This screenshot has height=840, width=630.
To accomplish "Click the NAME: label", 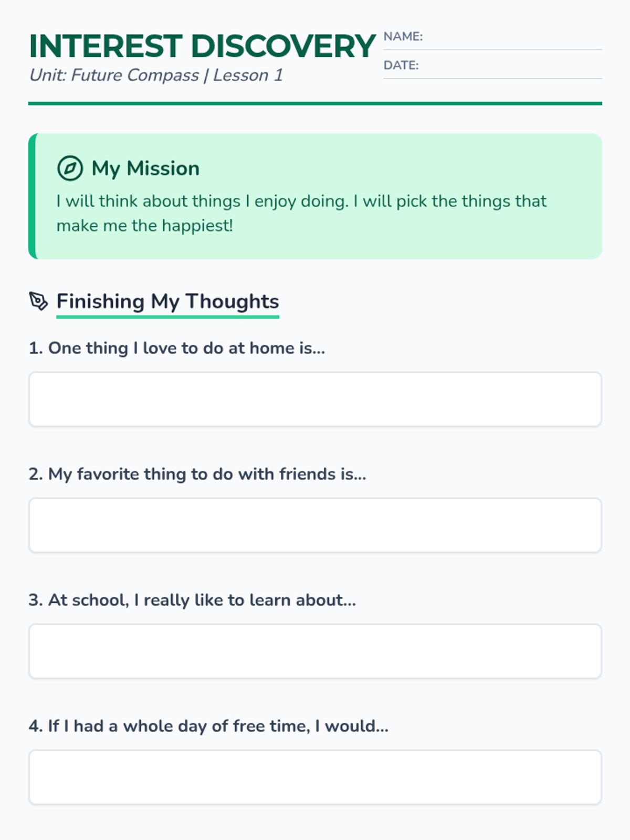I will tap(403, 37).
